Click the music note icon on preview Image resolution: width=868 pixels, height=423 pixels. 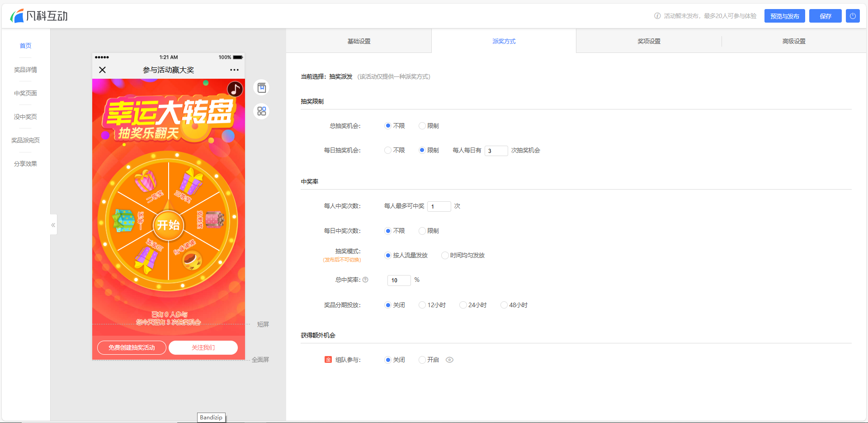tap(235, 89)
